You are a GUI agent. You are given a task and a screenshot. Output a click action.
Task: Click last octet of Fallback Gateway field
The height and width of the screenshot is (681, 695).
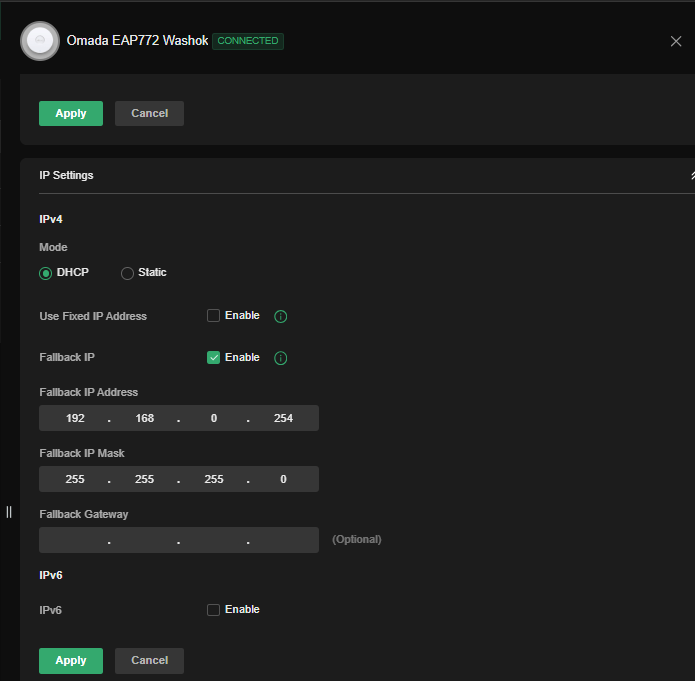pos(283,540)
